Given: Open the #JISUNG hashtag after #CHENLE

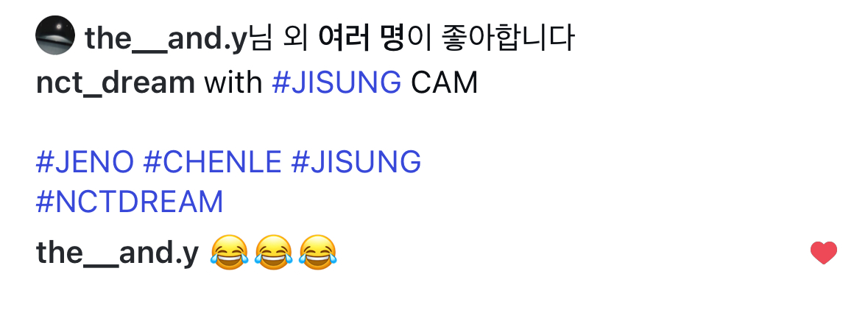Looking at the screenshot, I should (356, 162).
